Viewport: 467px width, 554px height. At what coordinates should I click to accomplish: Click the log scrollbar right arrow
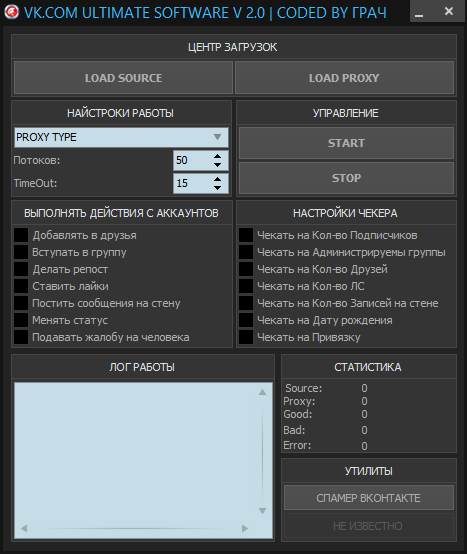click(245, 529)
